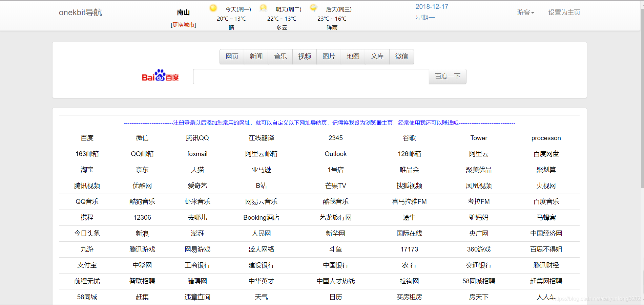Open the 腾讯财经 link

[x=546, y=265]
